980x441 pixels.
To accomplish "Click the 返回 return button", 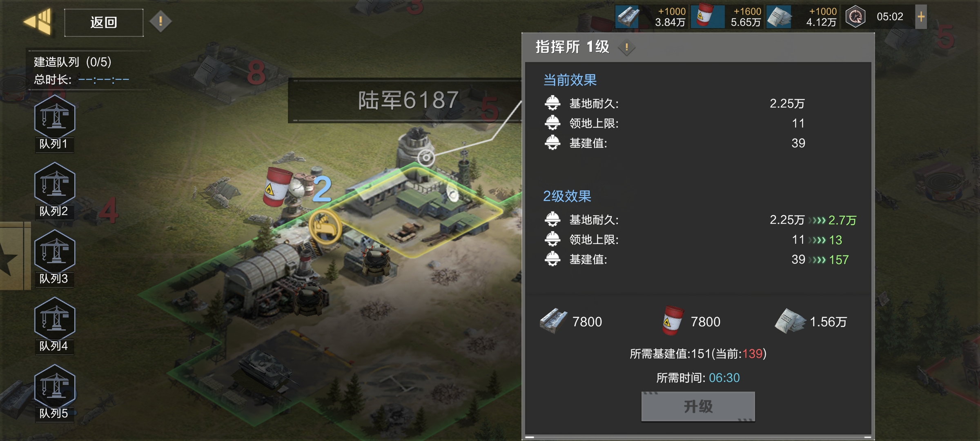I will pos(104,22).
